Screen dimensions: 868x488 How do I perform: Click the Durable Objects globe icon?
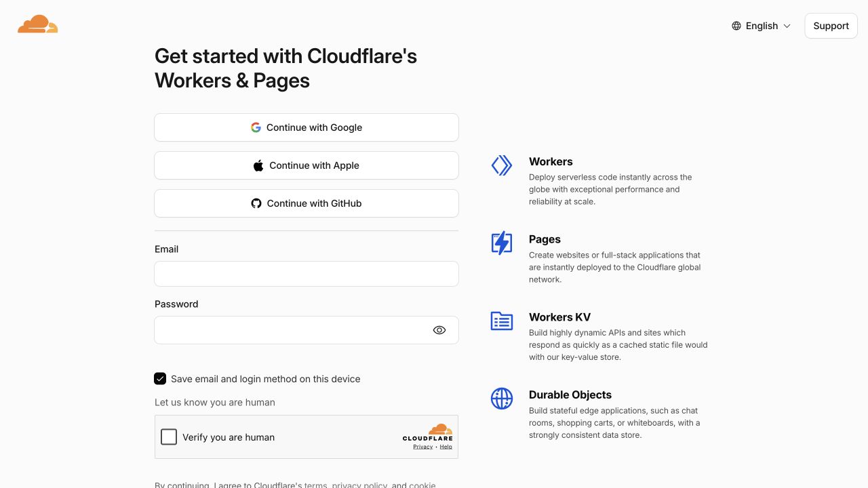[x=502, y=399]
